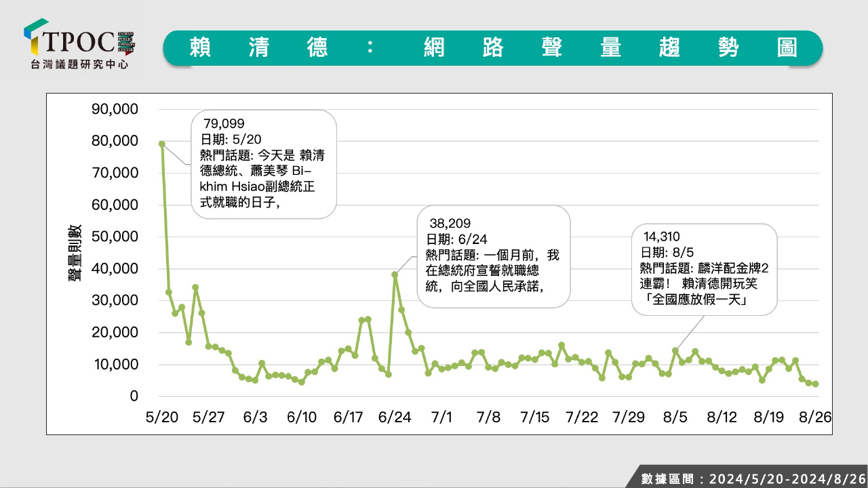Image resolution: width=868 pixels, height=488 pixels.
Task: Select the 8/5 data point on the line
Action: pyautogui.click(x=675, y=350)
